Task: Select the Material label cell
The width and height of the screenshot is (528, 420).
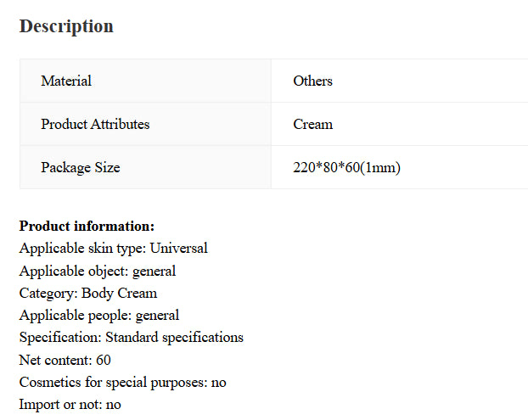Action: (66, 81)
